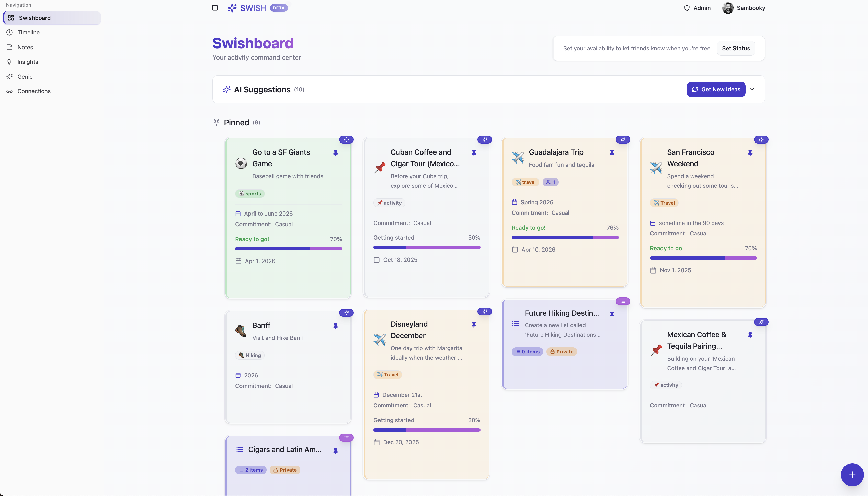Open the Genie section in the sidebar
The image size is (868, 496).
(x=25, y=76)
